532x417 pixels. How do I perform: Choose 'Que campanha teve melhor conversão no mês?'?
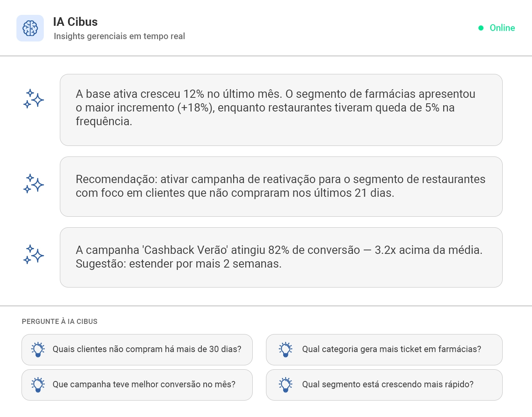tap(144, 385)
